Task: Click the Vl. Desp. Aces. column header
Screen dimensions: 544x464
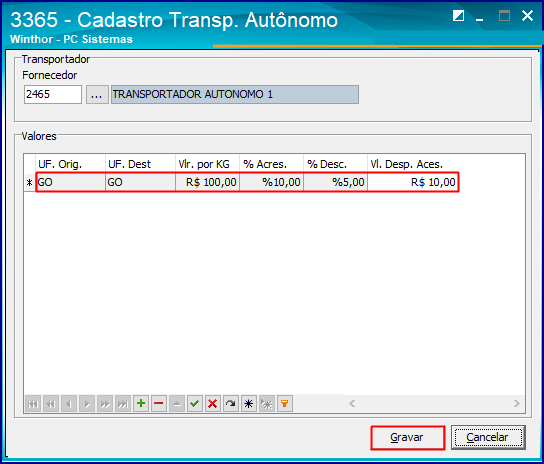Action: pyautogui.click(x=413, y=164)
